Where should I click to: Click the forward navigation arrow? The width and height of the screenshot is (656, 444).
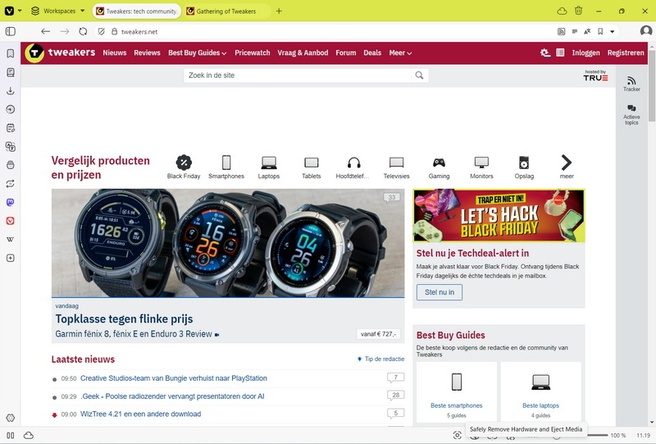[64, 31]
